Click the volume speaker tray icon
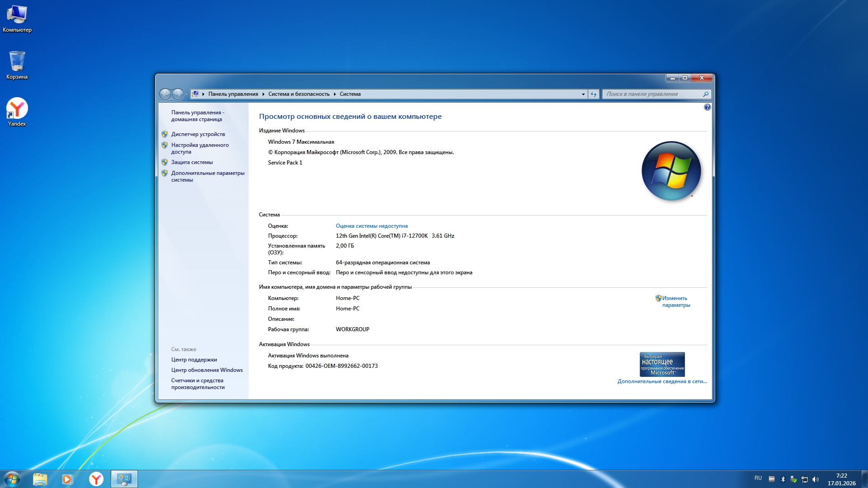The image size is (868, 488). [816, 479]
